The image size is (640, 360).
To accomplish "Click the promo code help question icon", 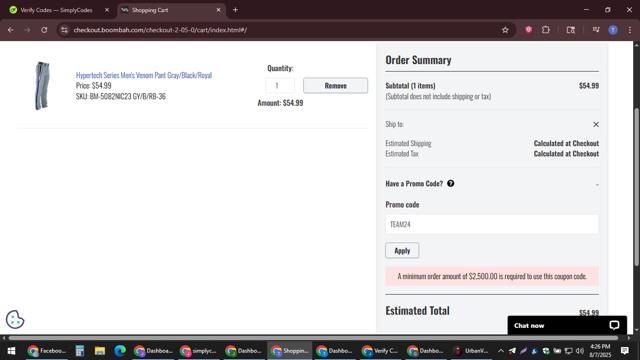I will (x=451, y=184).
